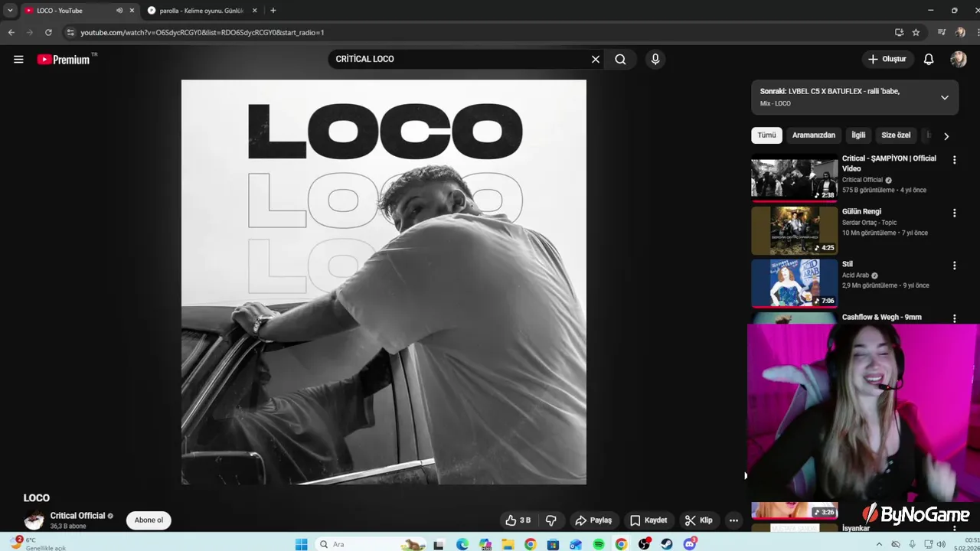
Task: Create a clip with Klip button
Action: (x=698, y=520)
